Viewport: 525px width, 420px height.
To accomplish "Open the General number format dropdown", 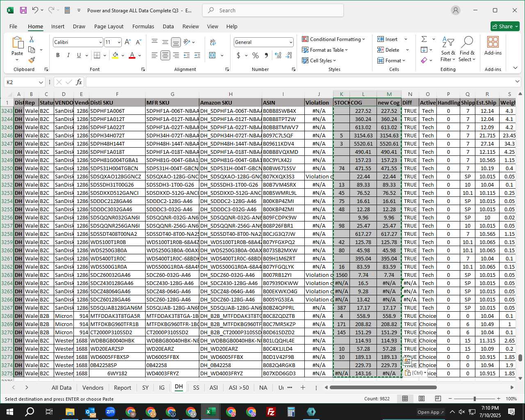I will [291, 42].
